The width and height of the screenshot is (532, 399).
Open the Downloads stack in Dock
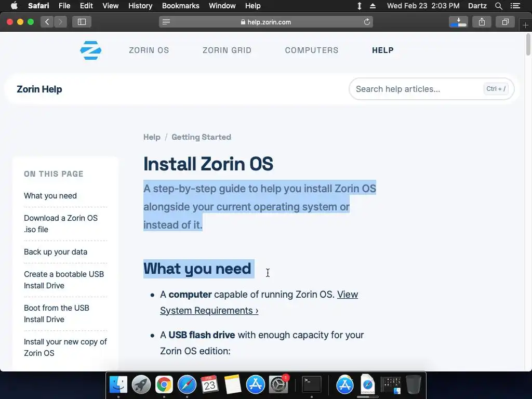[x=367, y=384]
